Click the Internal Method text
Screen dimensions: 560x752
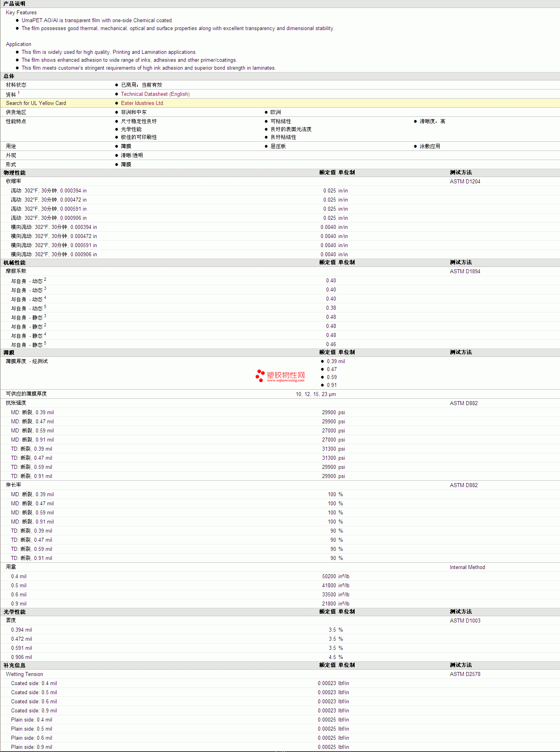467,567
